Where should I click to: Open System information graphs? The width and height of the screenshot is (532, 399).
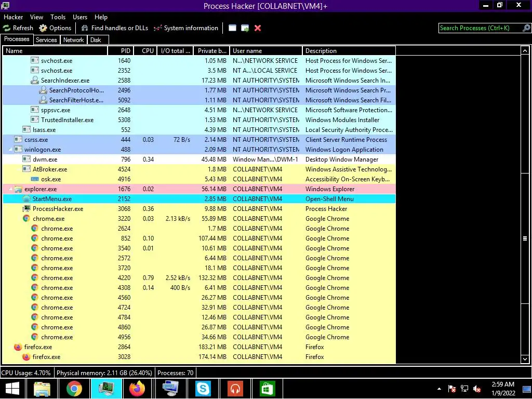186,28
